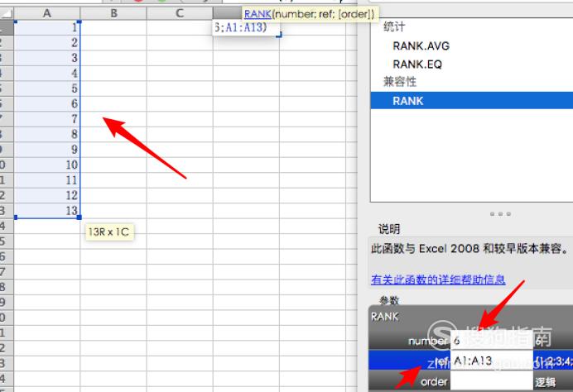Click cell containing 4 in column A
Screen dimensions: 573x392
pos(46,74)
